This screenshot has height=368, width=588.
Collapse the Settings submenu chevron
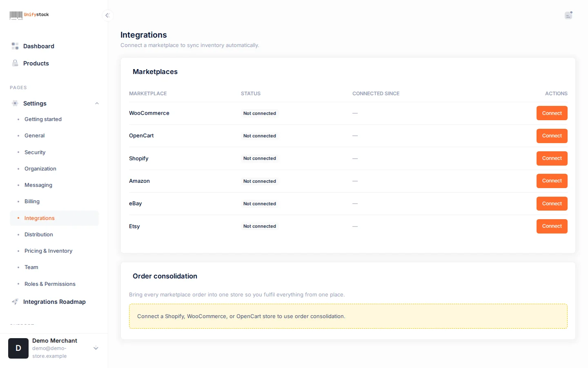pyautogui.click(x=97, y=103)
